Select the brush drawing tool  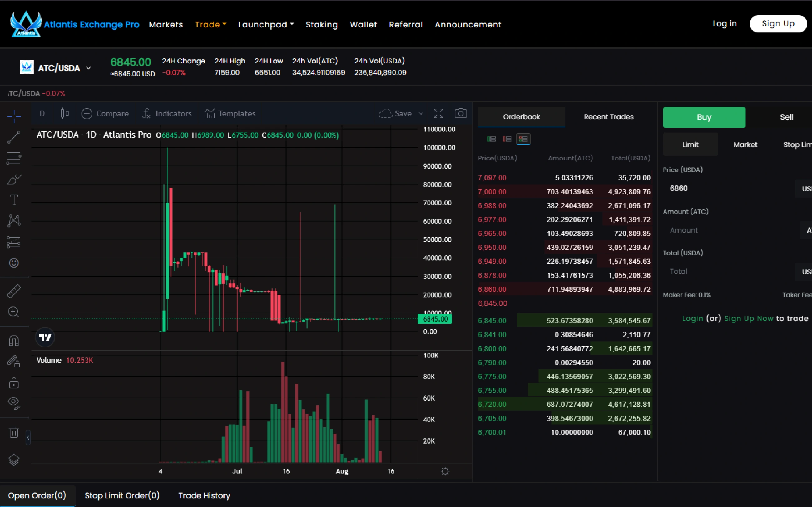14,180
